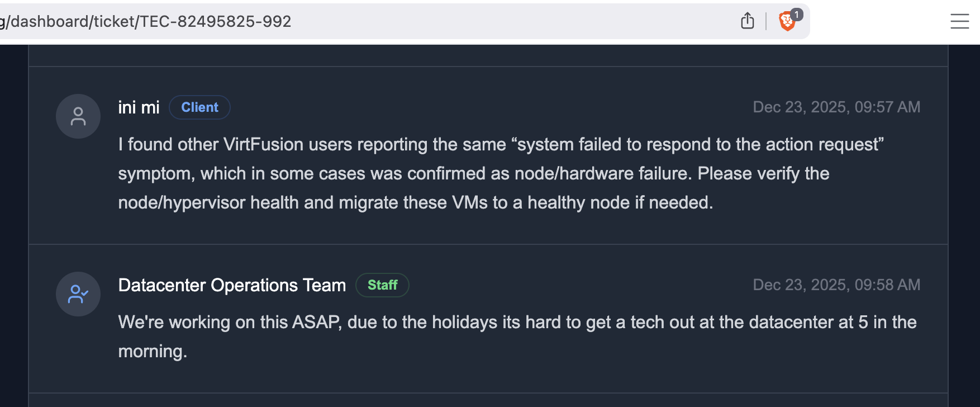Click the Brave Shields blocked-count badge
The width and height of the screenshot is (980, 407).
(797, 15)
